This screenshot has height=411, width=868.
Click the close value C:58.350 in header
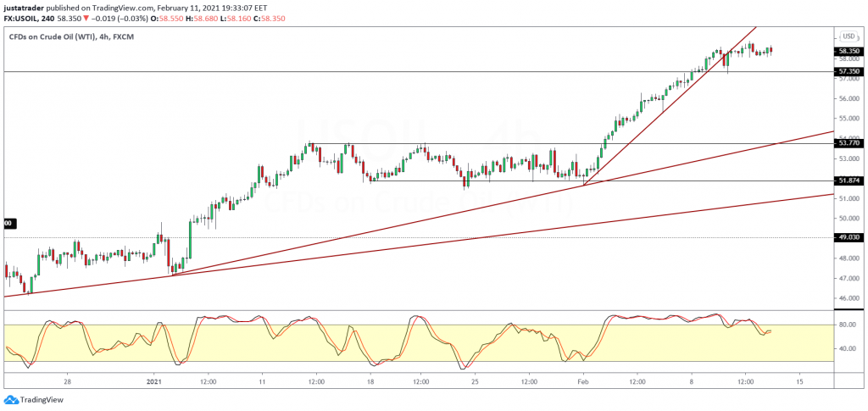click(x=270, y=19)
